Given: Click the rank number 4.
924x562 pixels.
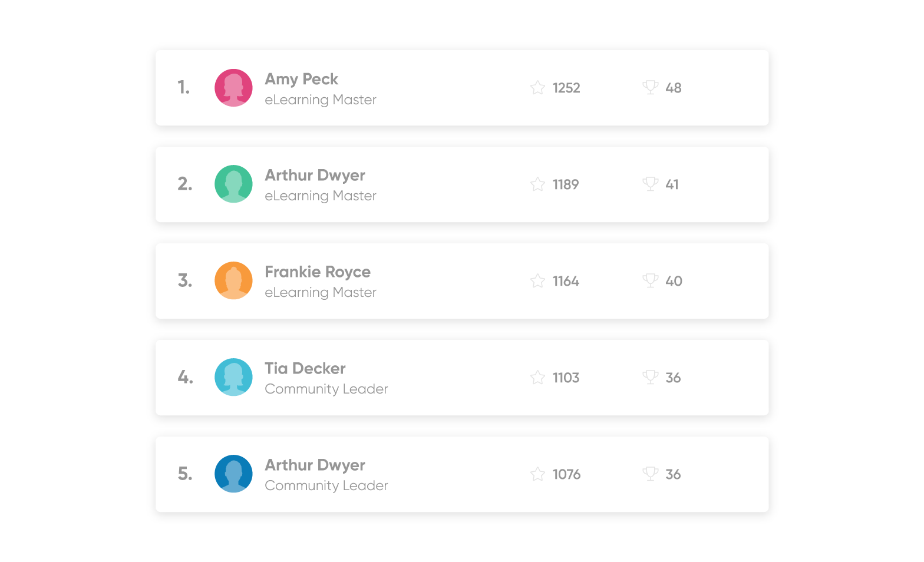Looking at the screenshot, I should pyautogui.click(x=186, y=378).
